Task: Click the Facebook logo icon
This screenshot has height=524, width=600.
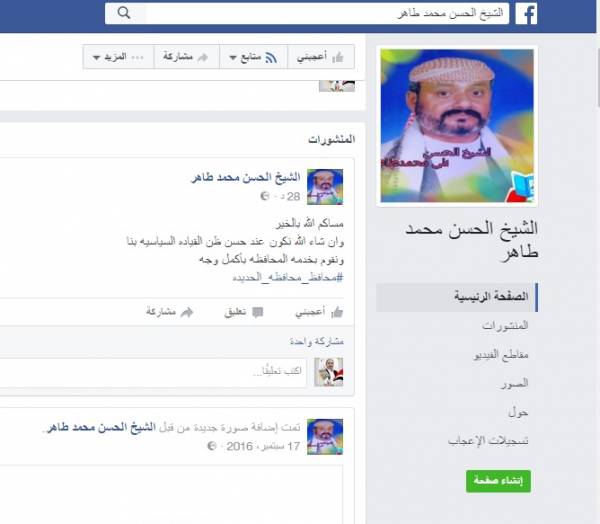Action: [x=526, y=14]
